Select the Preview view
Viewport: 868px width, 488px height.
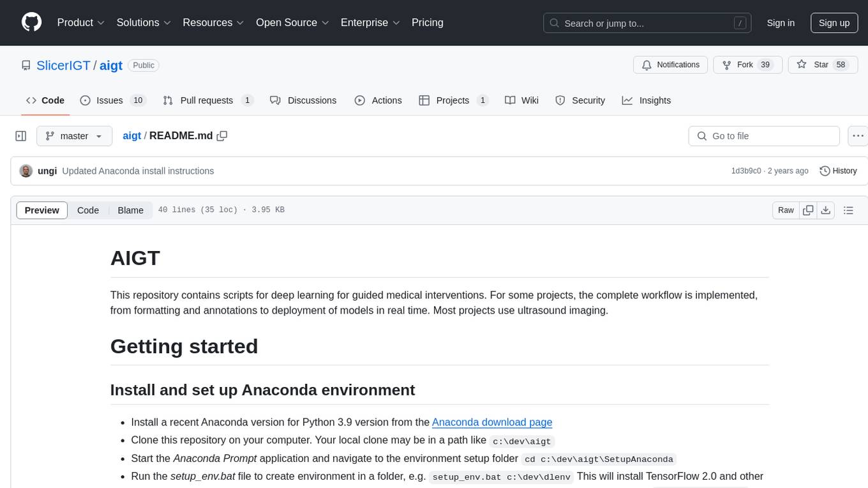tap(42, 210)
